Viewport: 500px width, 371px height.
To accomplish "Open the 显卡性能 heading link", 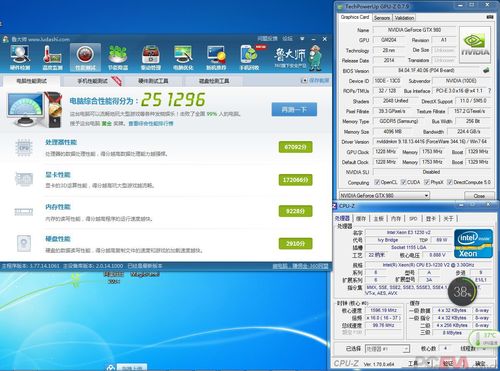I will pyautogui.click(x=58, y=174).
